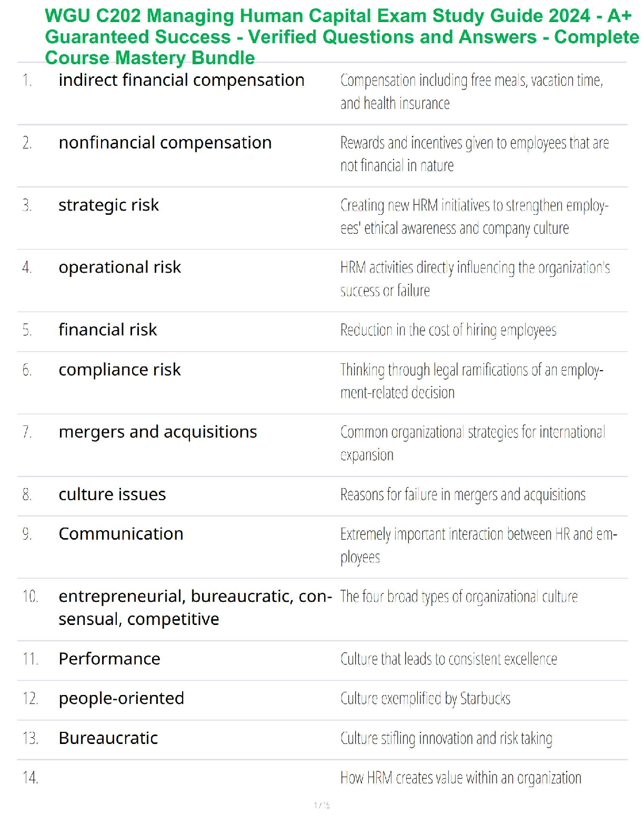Image resolution: width=644 pixels, height=834 pixels.
Task: Click 'How HRM creates value within an organization'
Action: point(461,778)
